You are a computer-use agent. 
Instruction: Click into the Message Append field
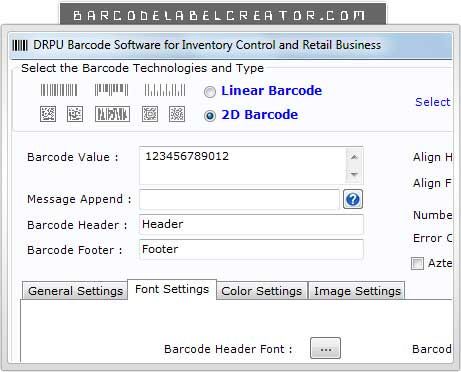coord(239,199)
